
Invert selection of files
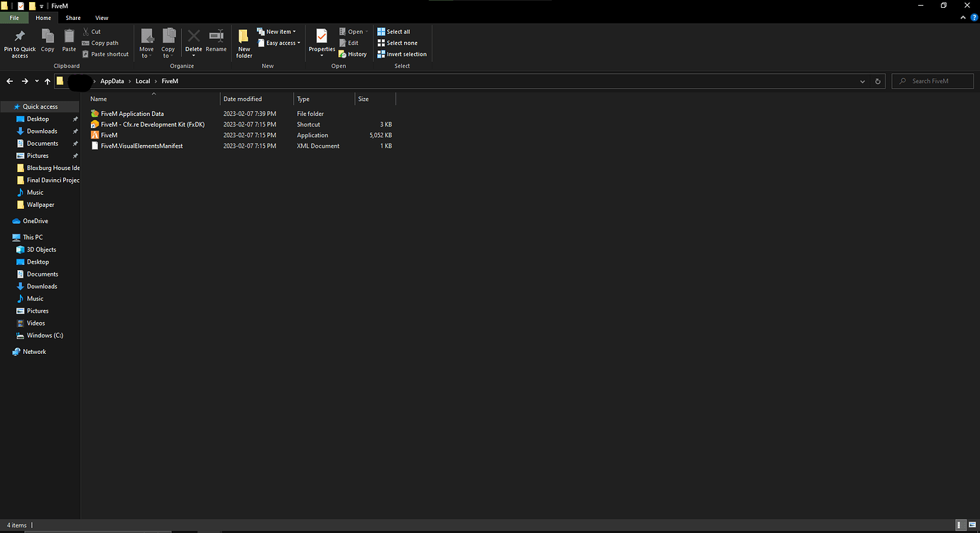click(x=402, y=54)
